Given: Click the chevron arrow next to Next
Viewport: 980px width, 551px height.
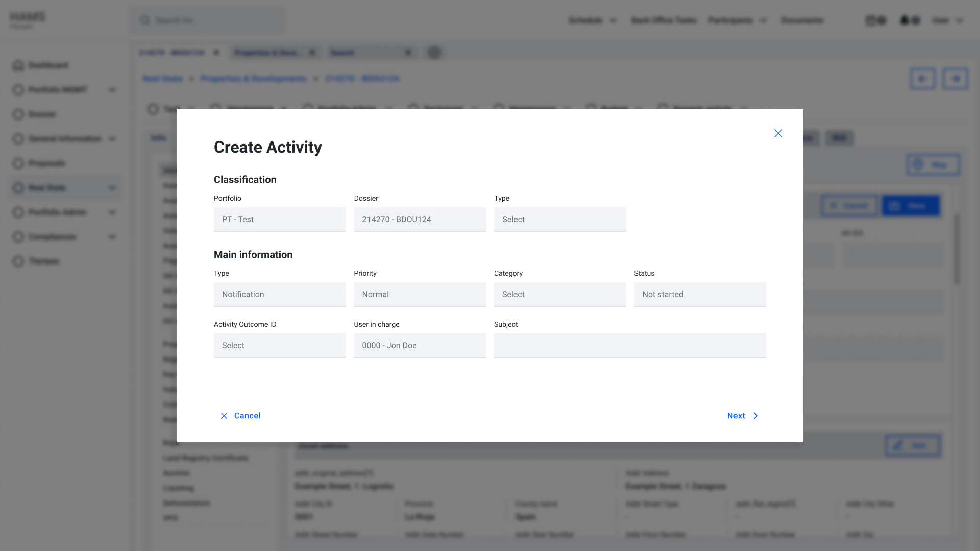Looking at the screenshot, I should point(756,416).
